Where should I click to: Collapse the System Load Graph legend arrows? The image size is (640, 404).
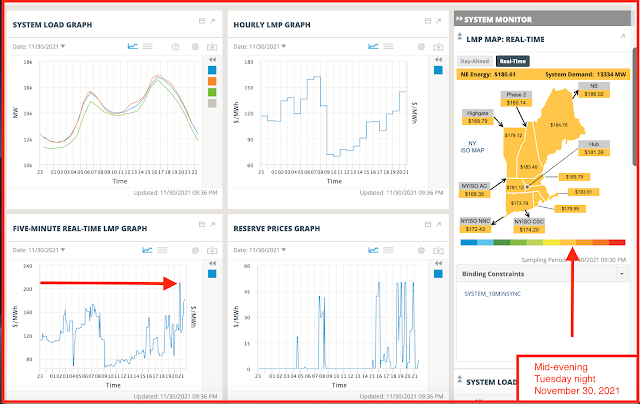212,60
